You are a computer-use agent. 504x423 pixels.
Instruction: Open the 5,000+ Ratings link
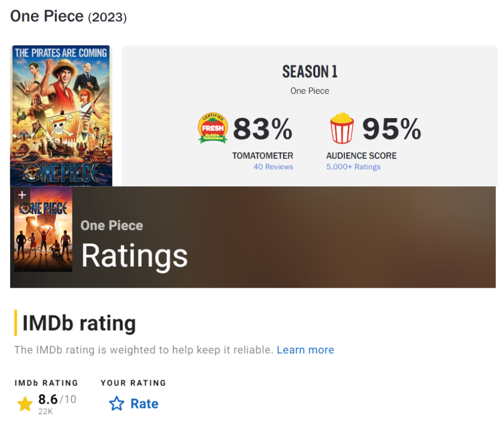tap(353, 167)
